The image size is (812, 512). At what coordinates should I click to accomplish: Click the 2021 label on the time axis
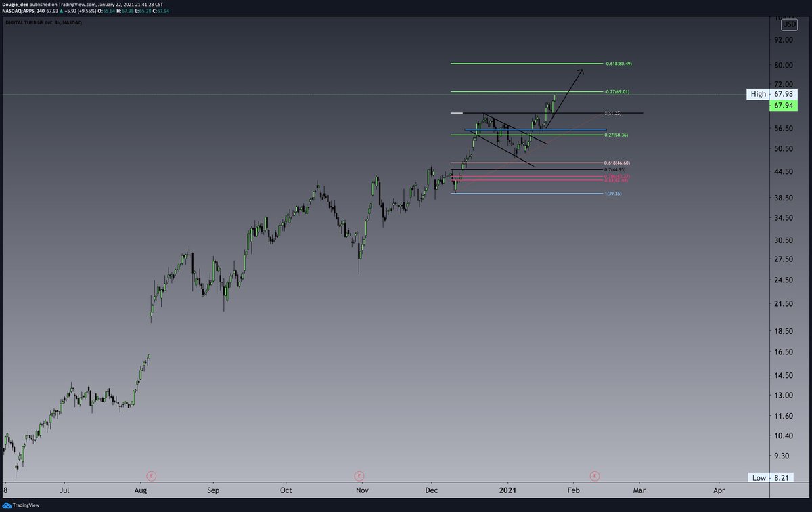pyautogui.click(x=508, y=490)
